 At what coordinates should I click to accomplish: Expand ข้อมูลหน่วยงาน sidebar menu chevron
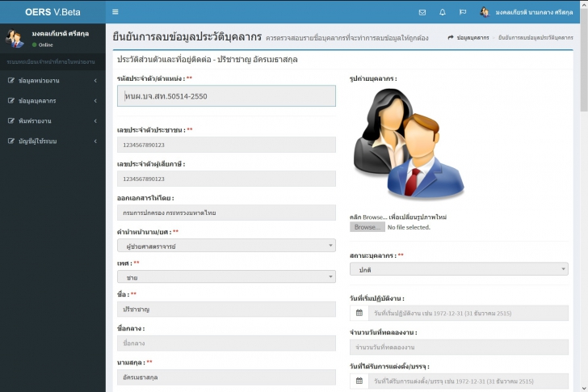[95, 80]
